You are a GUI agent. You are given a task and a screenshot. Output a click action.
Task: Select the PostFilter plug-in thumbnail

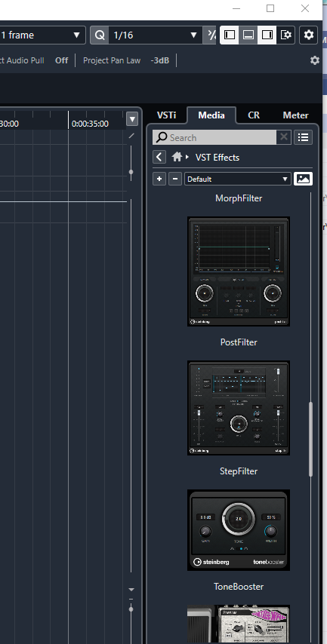[239, 271]
